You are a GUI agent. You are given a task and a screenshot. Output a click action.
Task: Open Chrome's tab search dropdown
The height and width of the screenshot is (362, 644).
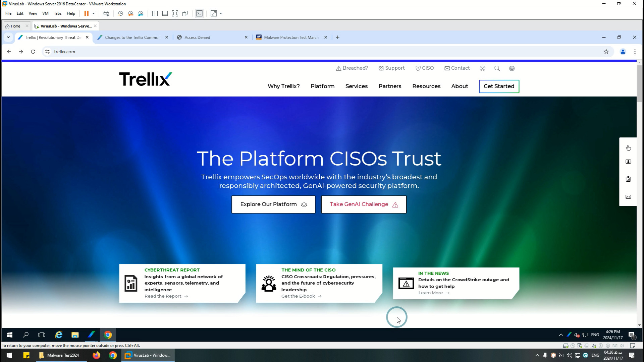[8, 37]
